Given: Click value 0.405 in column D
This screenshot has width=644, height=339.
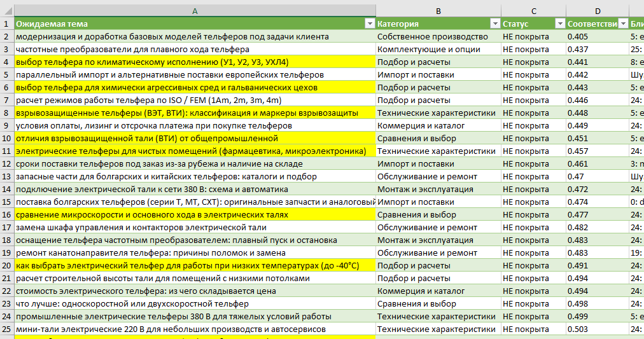Looking at the screenshot, I should pyautogui.click(x=597, y=36).
